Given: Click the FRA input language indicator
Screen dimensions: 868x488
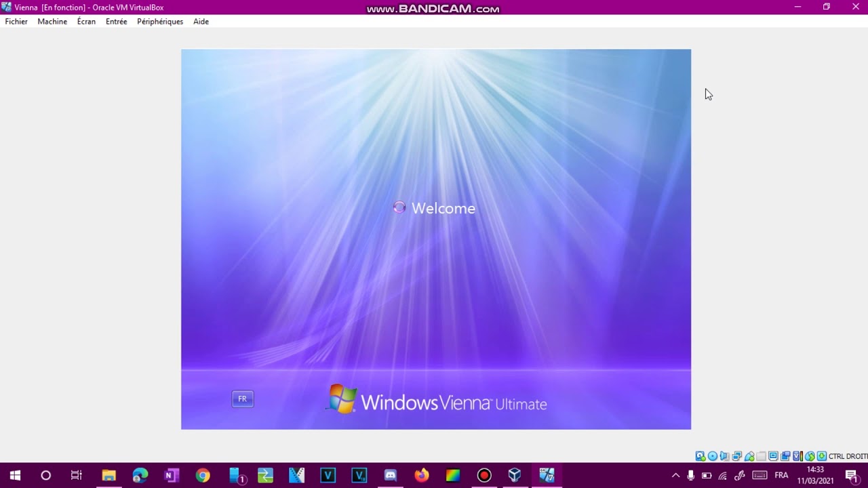Looking at the screenshot, I should [x=781, y=475].
